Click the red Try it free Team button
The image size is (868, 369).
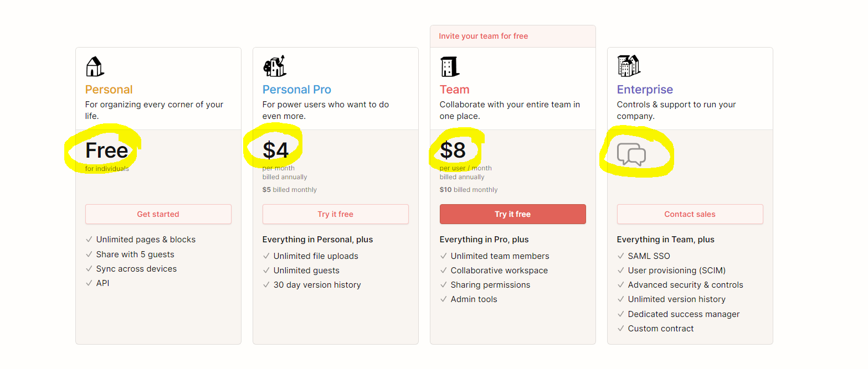coord(513,214)
